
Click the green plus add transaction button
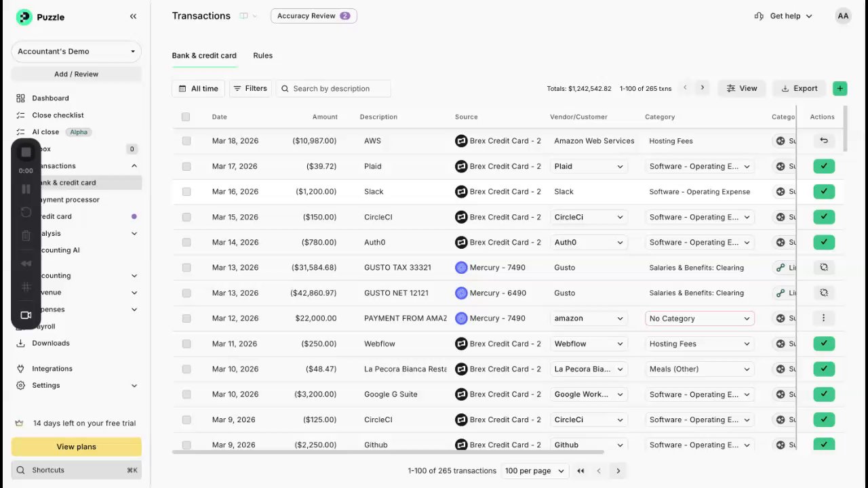840,88
